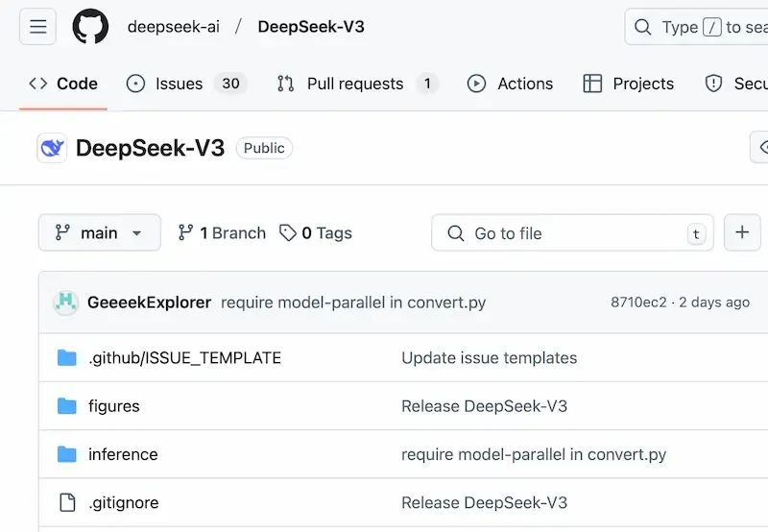768x532 pixels.
Task: Click the Type / to search field
Action: pos(696,27)
